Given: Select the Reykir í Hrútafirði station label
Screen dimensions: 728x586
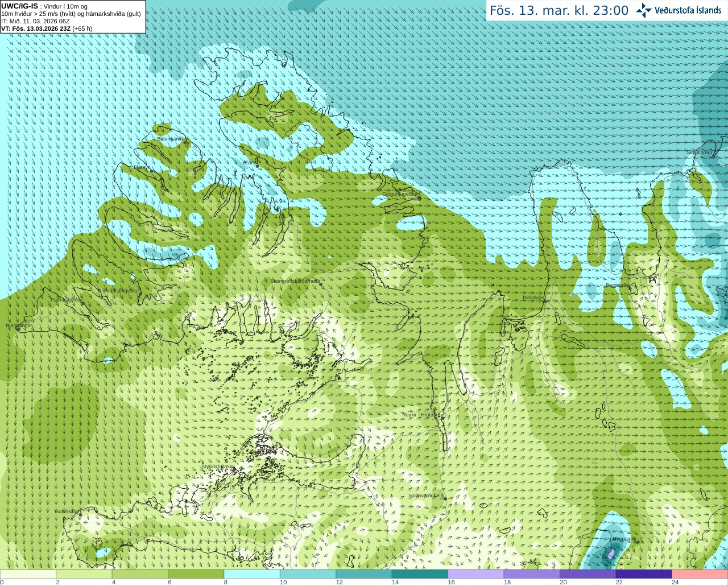Looking at the screenshot, I should 421,415.
